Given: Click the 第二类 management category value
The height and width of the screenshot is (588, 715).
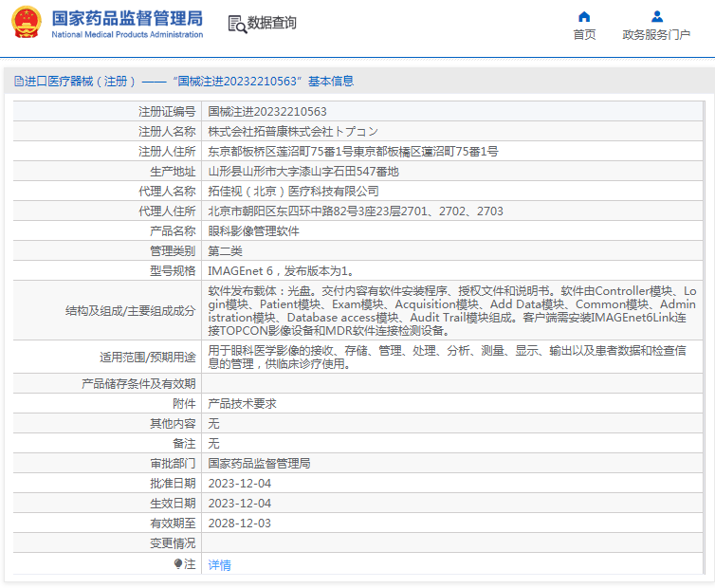Looking at the screenshot, I should pos(226,251).
